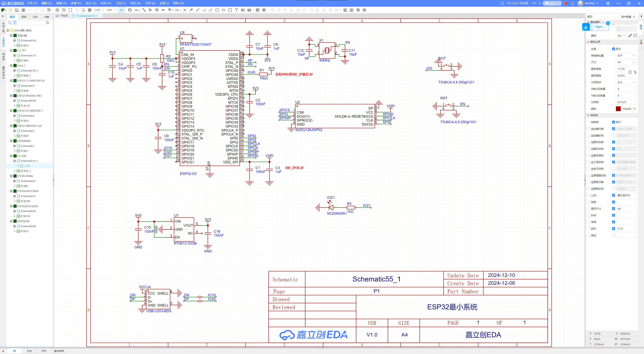Select the circle drawing tool
Screen dimensions: 644x354
tap(217, 10)
